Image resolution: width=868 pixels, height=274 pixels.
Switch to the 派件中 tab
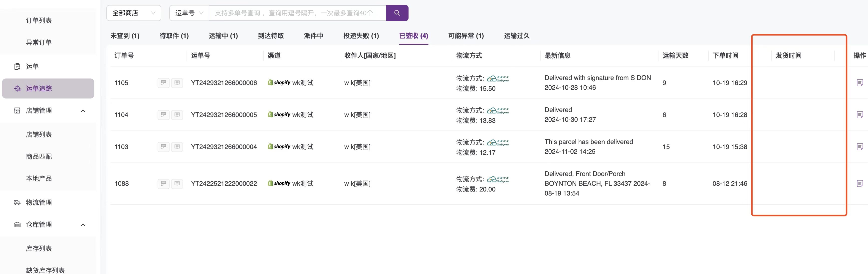pyautogui.click(x=314, y=36)
